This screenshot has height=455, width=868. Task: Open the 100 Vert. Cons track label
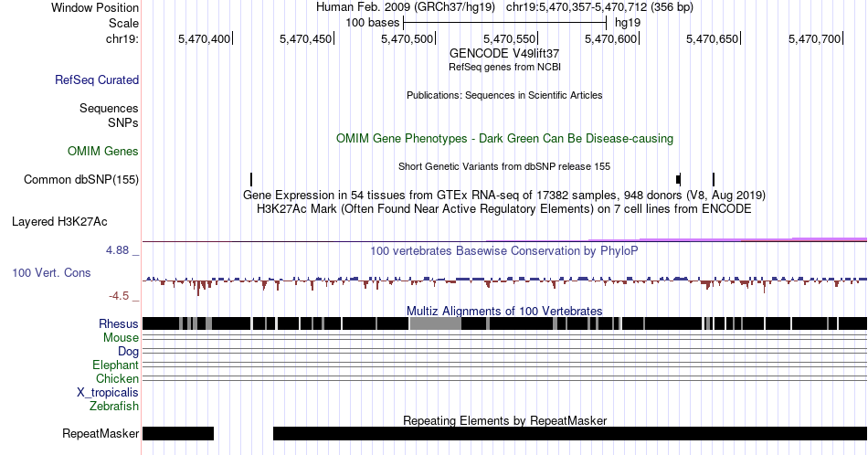coord(51,272)
